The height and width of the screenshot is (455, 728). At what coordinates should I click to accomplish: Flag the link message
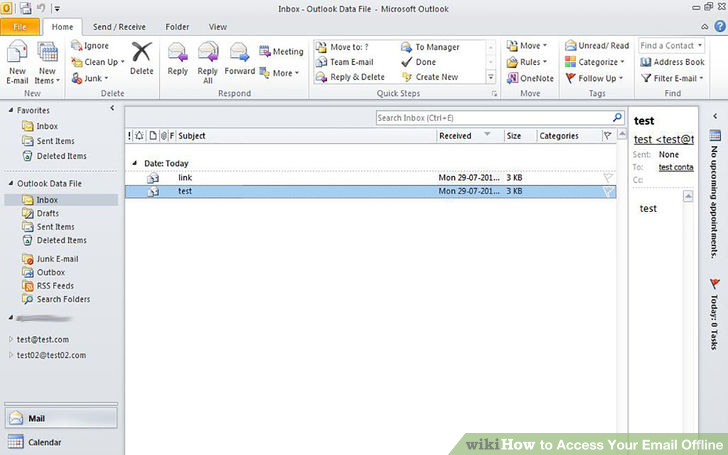[x=608, y=177]
